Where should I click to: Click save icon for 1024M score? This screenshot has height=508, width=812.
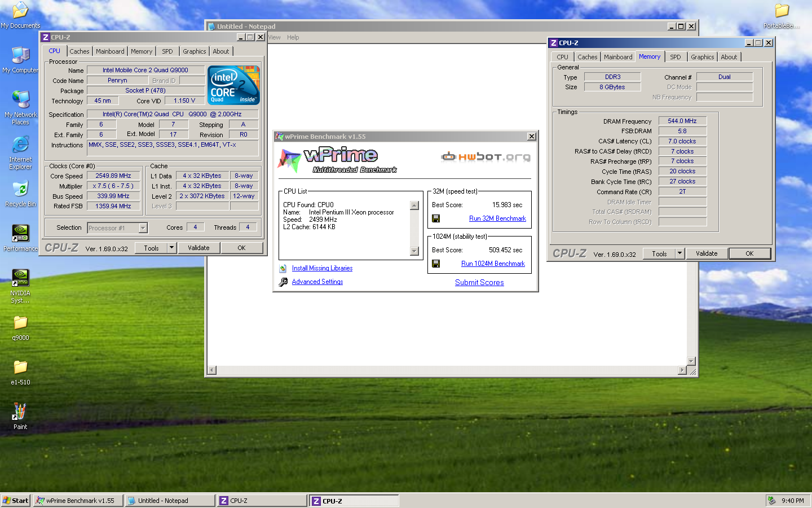436,264
